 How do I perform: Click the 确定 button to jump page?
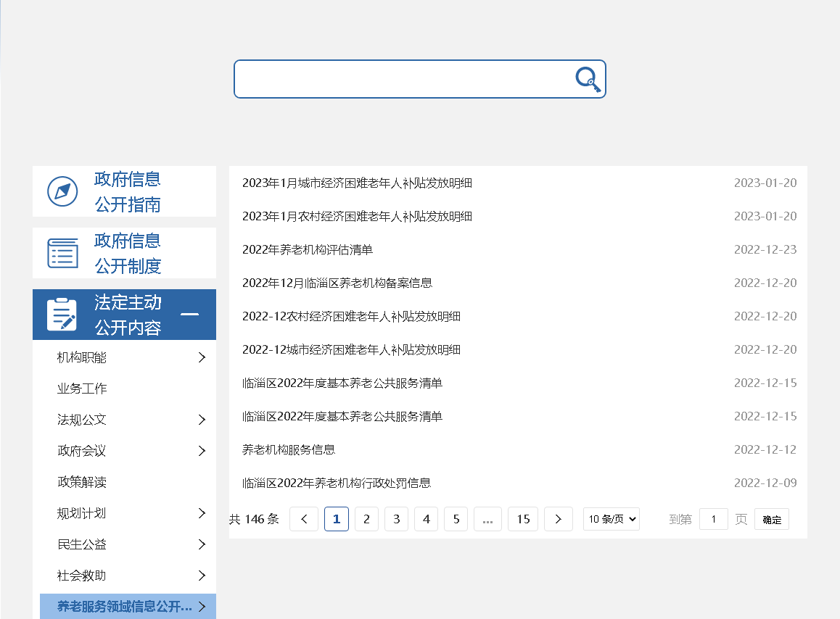tap(772, 519)
